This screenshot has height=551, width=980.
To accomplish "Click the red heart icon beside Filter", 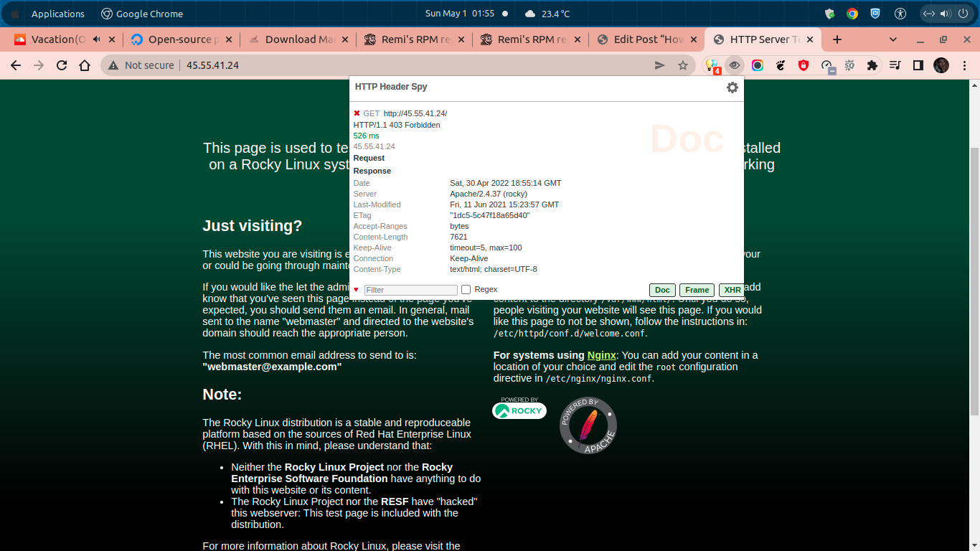I will (x=356, y=290).
